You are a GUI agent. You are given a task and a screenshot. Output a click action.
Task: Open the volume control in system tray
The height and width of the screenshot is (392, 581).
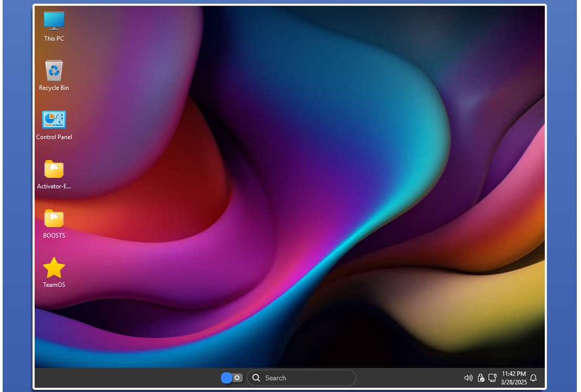pos(469,378)
